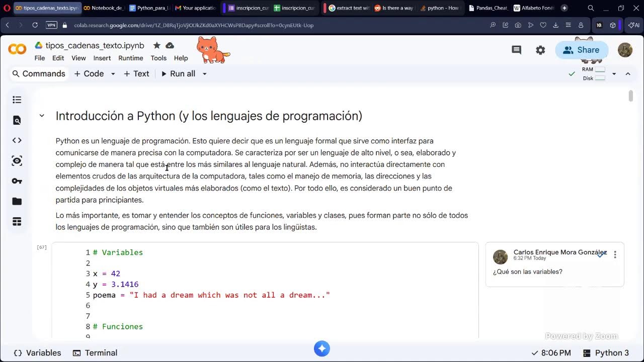Viewport: 644px width, 362px height.
Task: Open the Tools menu
Action: coord(158,58)
